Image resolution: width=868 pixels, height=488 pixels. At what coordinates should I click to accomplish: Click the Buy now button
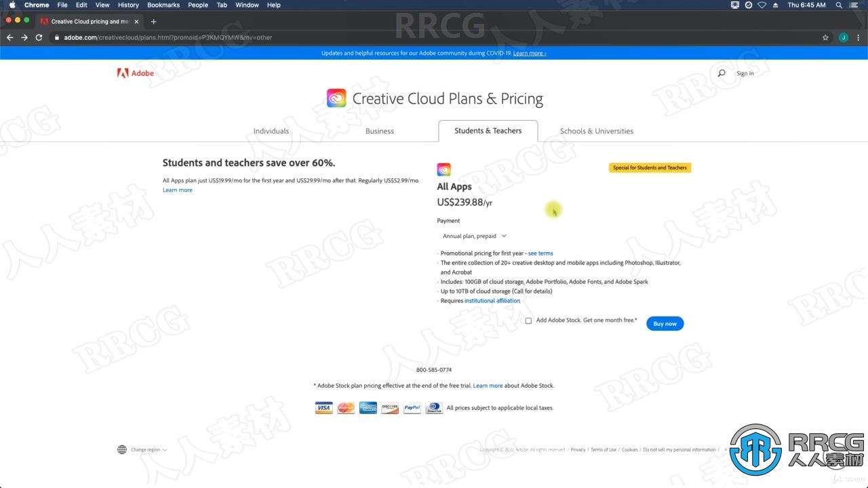point(665,324)
